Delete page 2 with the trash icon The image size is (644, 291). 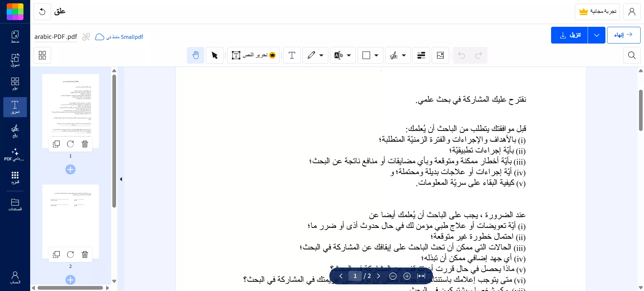pyautogui.click(x=85, y=254)
